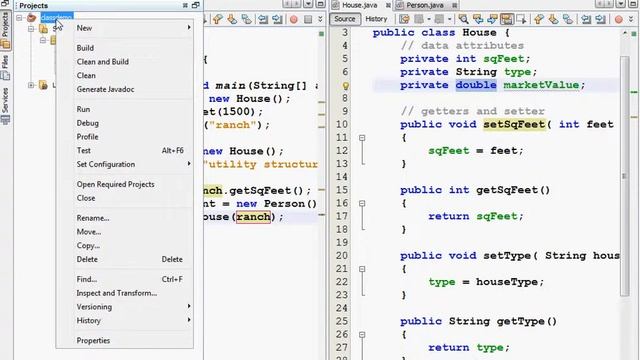Stop macro recording icon in left editor toolbar
This screenshot has height=360, width=640.
point(308,19)
